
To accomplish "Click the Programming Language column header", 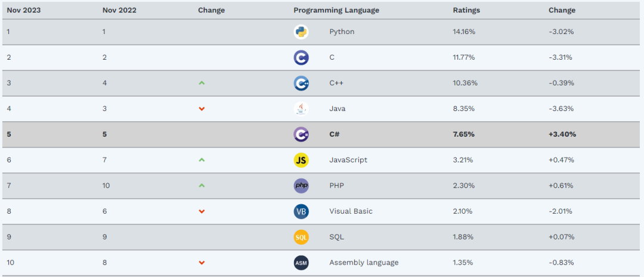I will (x=336, y=10).
